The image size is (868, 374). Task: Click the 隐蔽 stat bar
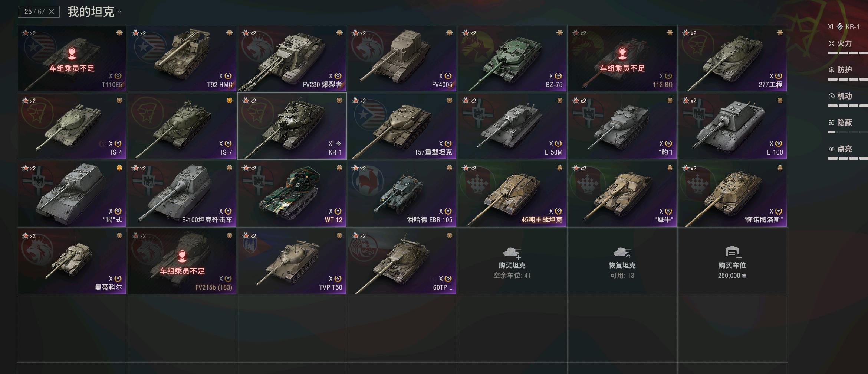pos(848,132)
